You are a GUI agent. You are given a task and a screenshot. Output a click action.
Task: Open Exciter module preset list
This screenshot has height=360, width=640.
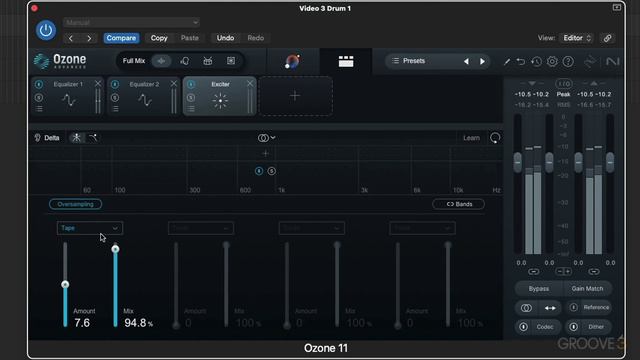(x=191, y=109)
